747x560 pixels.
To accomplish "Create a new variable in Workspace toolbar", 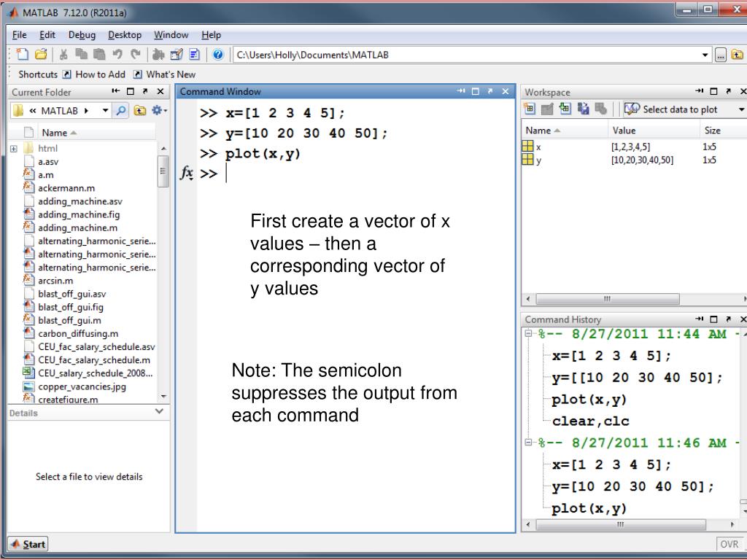I will click(530, 109).
